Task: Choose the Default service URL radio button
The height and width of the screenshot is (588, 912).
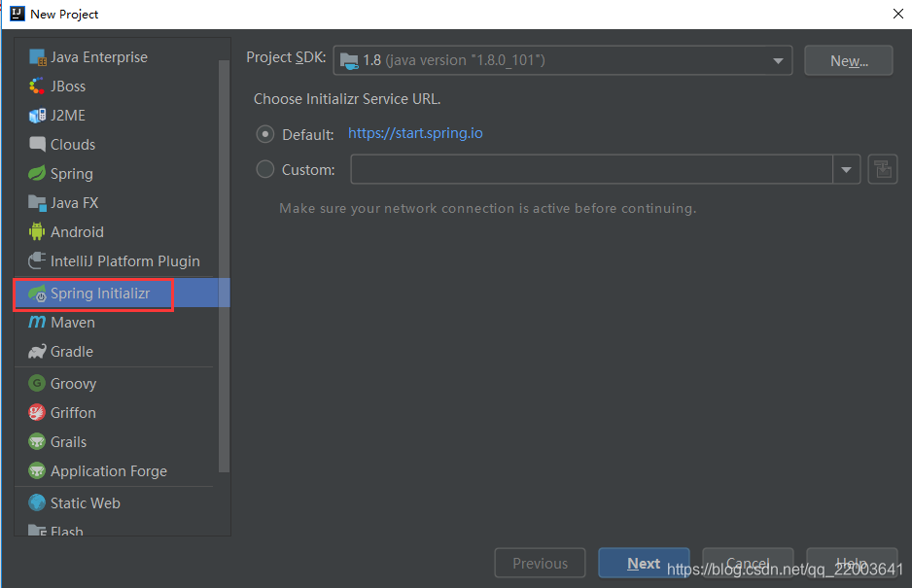Action: click(x=265, y=134)
